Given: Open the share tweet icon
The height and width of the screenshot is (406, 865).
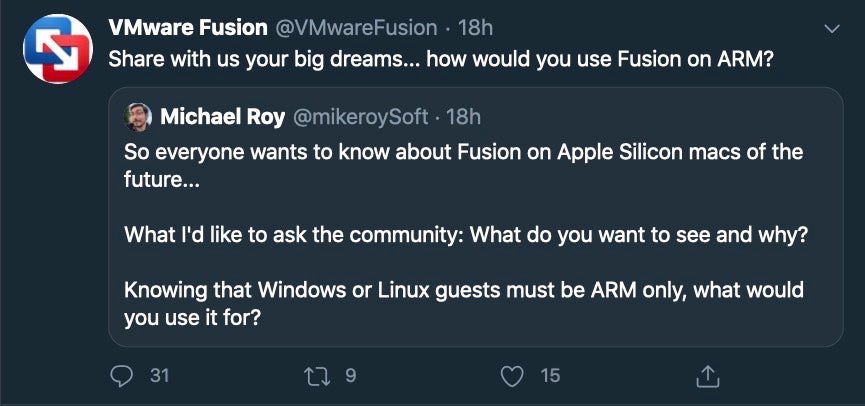Looking at the screenshot, I should (x=707, y=376).
